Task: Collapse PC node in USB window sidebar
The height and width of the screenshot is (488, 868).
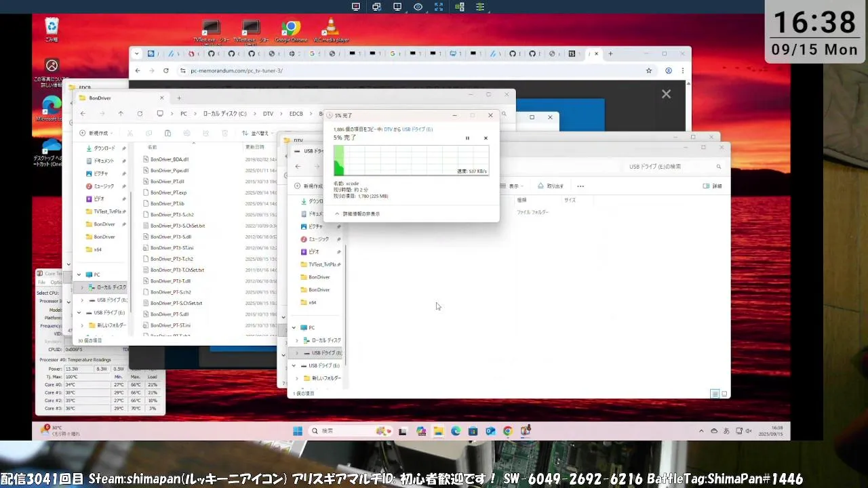Action: click(294, 327)
